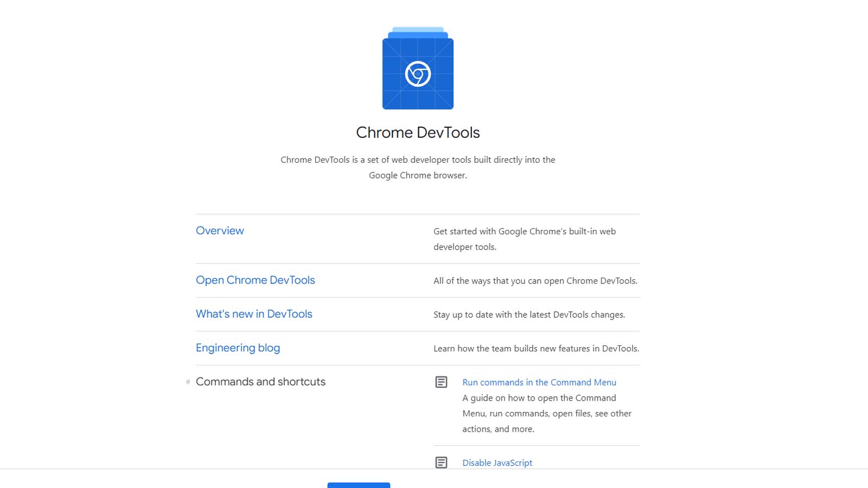
Task: Click text 'Get started with Google Chrome's built-in web developer tools.'
Action: click(525, 239)
